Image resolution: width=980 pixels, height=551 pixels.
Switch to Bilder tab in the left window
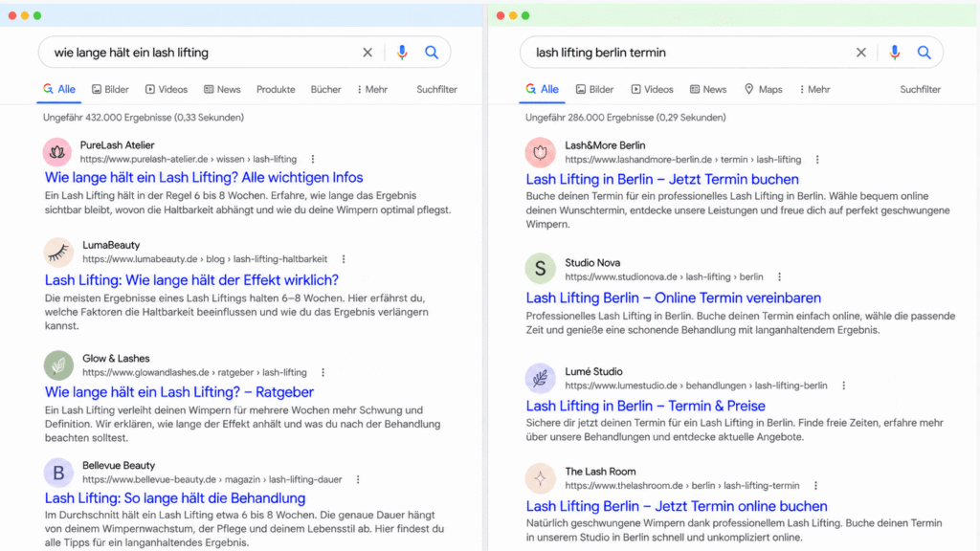[x=111, y=89]
